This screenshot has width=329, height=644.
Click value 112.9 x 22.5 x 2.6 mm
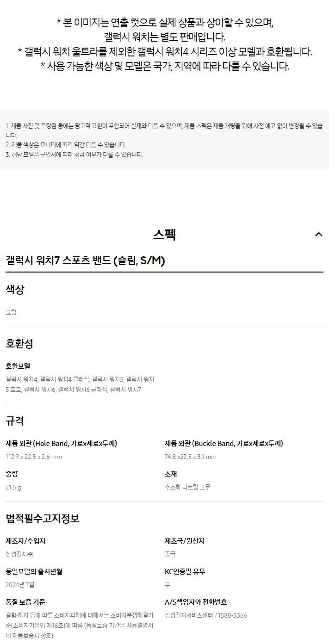(34, 457)
